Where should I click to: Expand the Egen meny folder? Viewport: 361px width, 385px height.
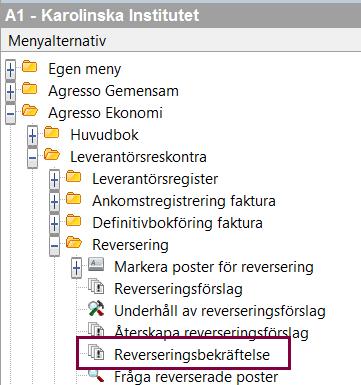(x=10, y=70)
